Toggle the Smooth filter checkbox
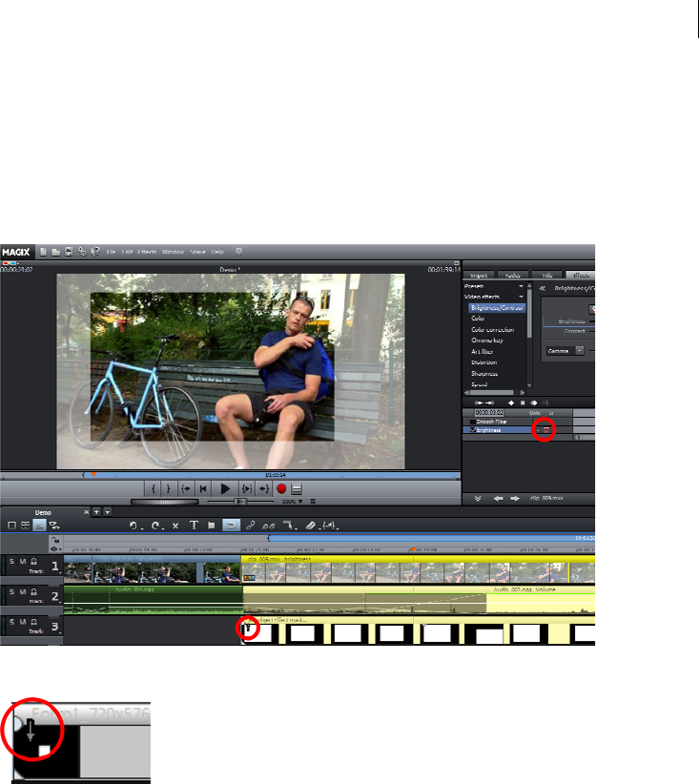The width and height of the screenshot is (699, 784). 473,422
